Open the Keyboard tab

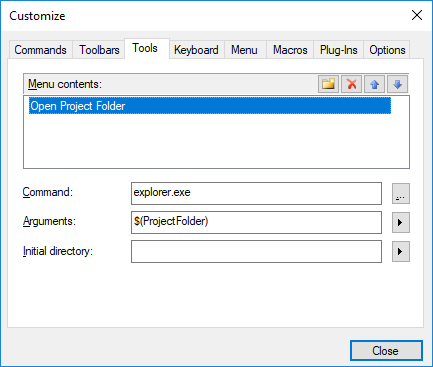pyautogui.click(x=196, y=50)
